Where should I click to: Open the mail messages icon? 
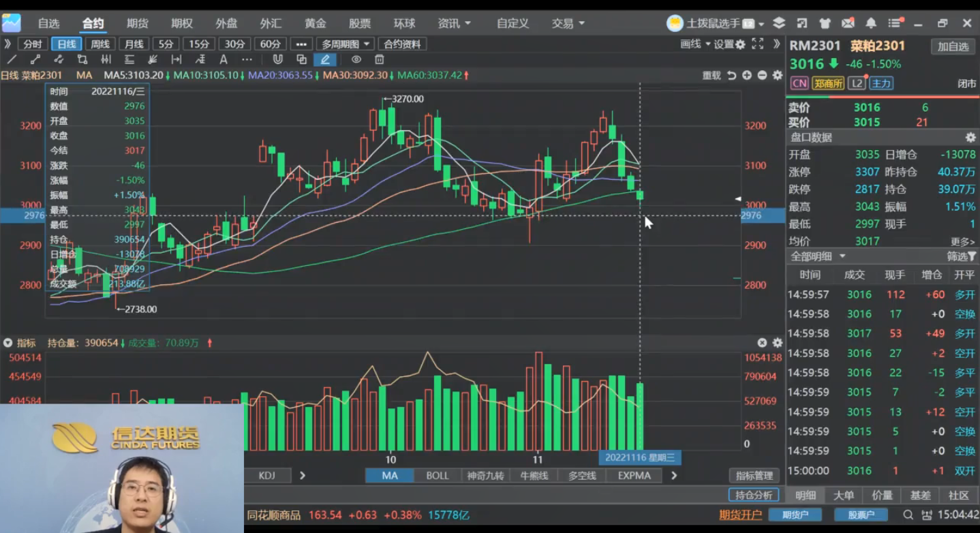coord(848,23)
